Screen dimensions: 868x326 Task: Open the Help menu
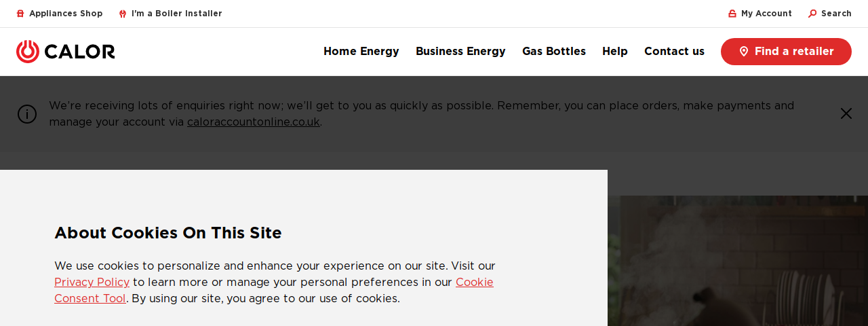click(x=615, y=52)
